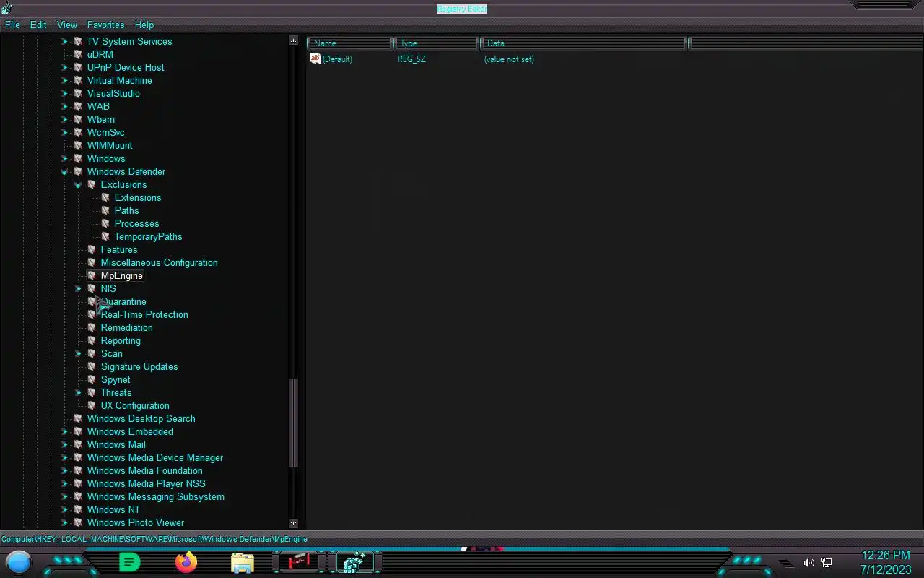Open the Start orb on taskbar
Screen dimensions: 924x578
(19, 562)
